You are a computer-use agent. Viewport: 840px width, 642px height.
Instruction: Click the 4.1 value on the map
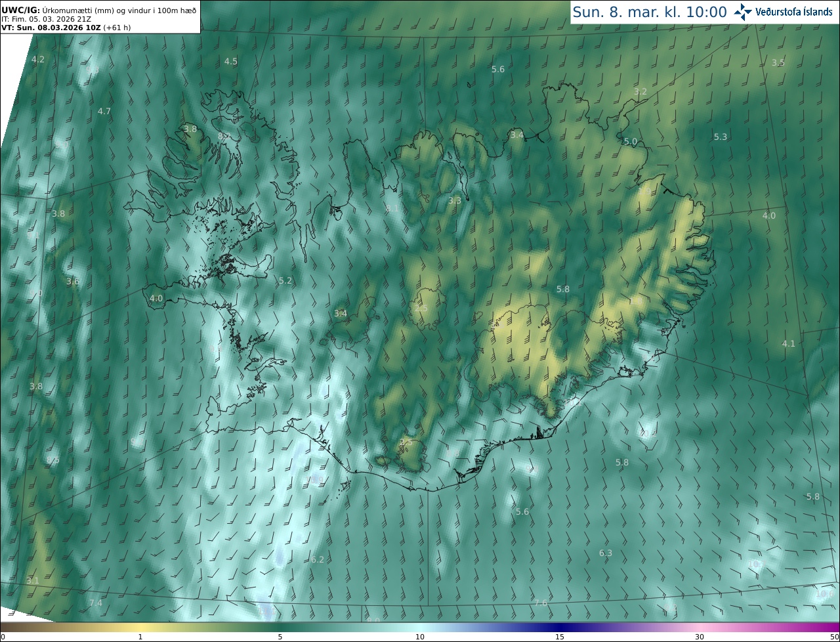pyautogui.click(x=788, y=344)
